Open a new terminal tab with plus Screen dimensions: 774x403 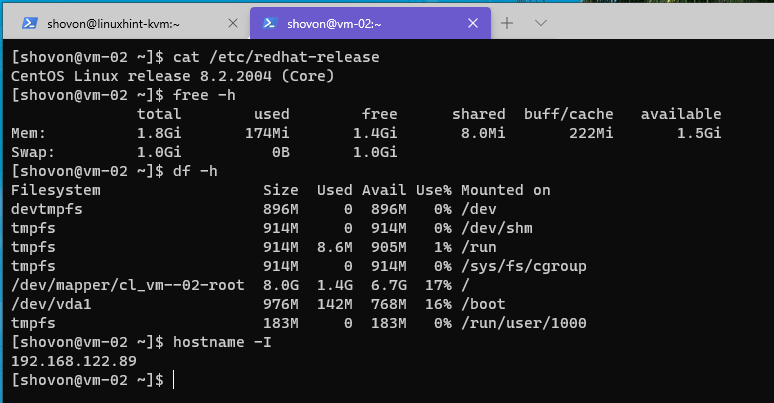tap(507, 22)
